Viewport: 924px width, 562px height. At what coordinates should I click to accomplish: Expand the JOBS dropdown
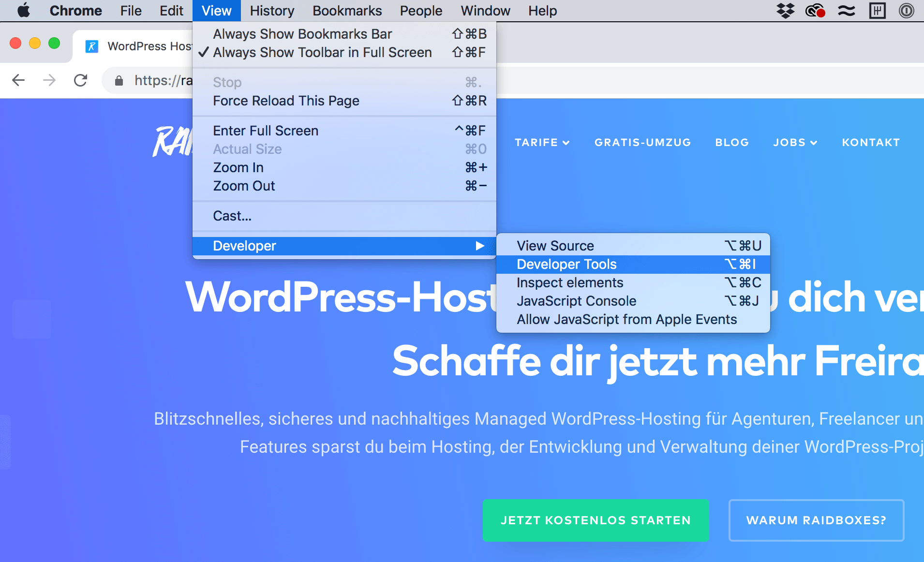[x=795, y=142]
